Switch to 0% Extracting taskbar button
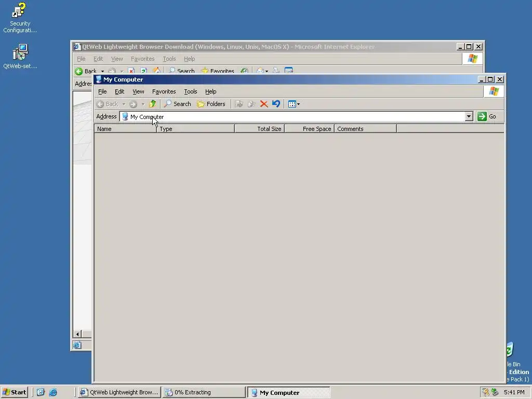Image resolution: width=532 pixels, height=399 pixels. pyautogui.click(x=204, y=392)
